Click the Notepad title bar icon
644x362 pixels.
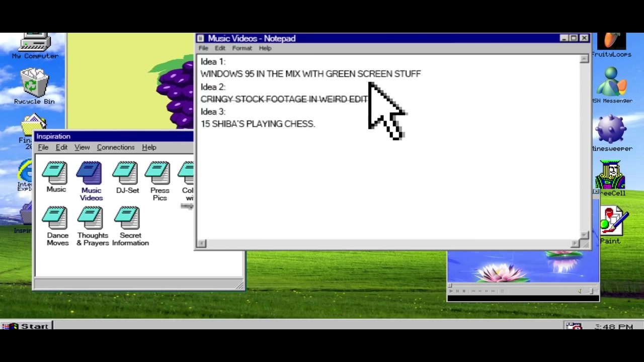(x=201, y=38)
